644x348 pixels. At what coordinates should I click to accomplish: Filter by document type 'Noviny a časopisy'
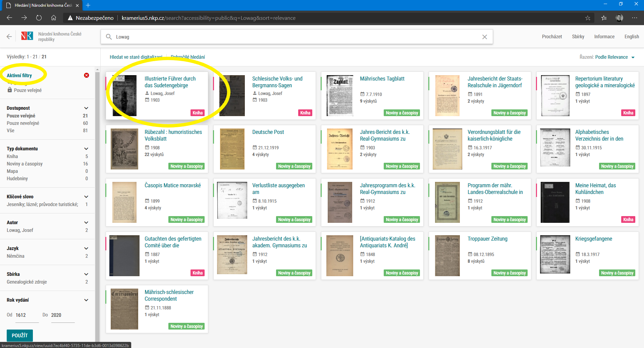[24, 164]
